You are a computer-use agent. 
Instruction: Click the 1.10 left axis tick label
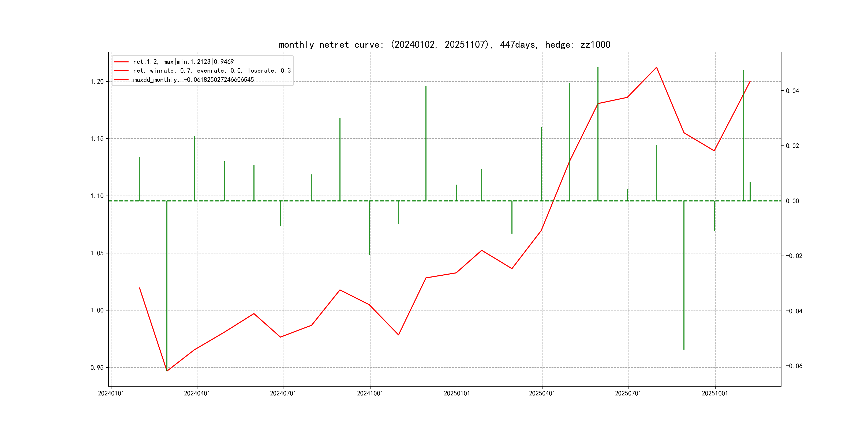tap(97, 196)
